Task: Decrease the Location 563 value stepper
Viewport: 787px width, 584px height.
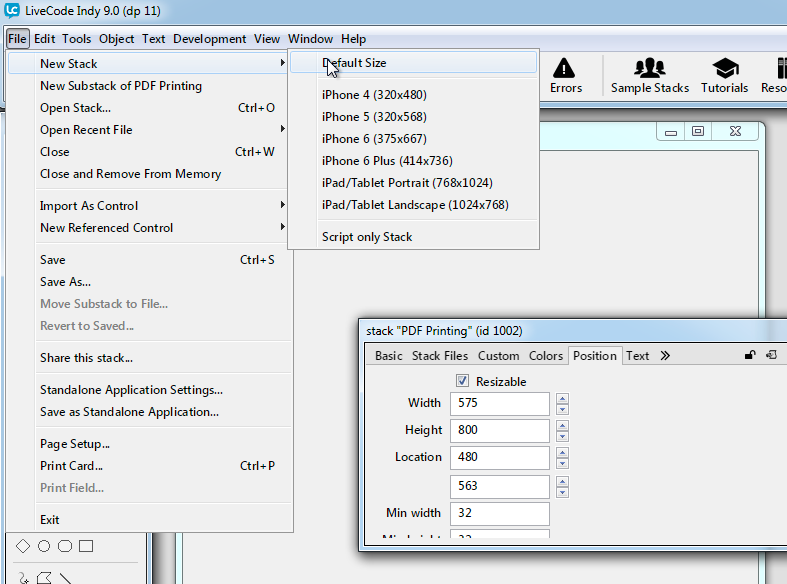Action: tap(563, 492)
